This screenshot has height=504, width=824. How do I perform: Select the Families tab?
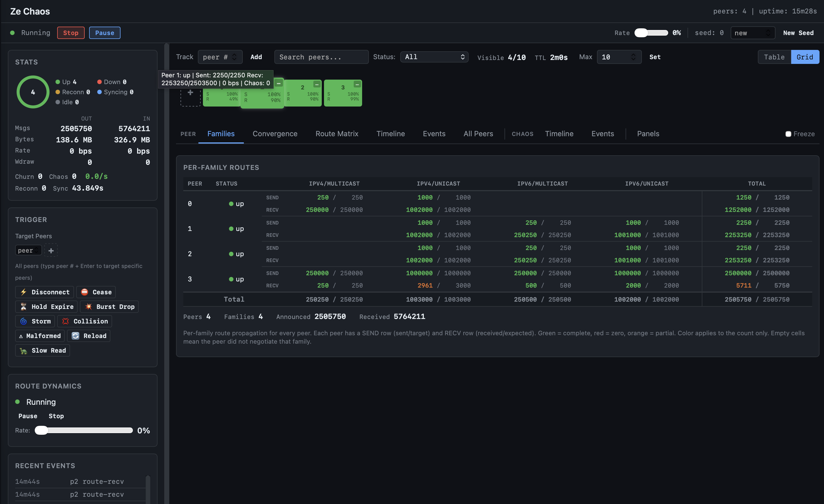[x=221, y=134]
